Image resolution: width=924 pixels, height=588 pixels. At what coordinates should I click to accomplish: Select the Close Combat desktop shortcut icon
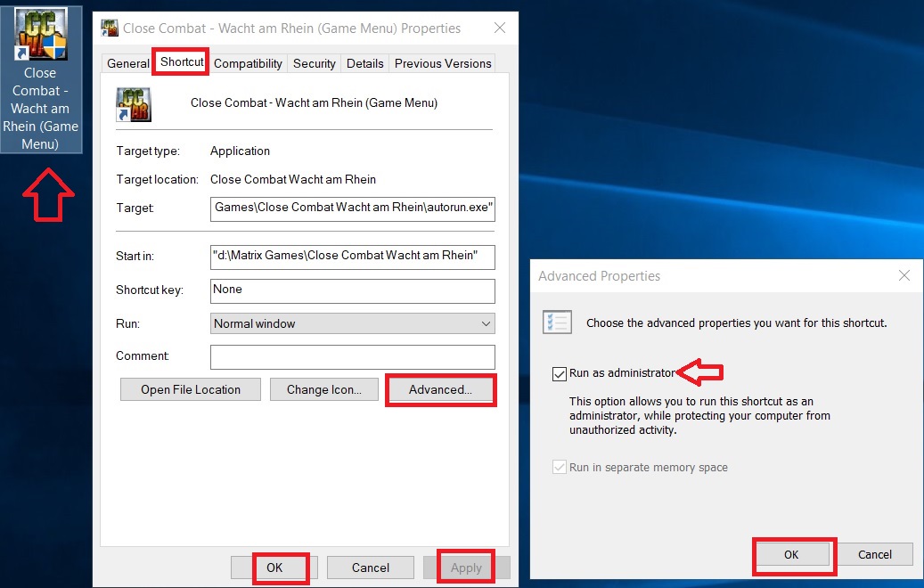pos(41,79)
